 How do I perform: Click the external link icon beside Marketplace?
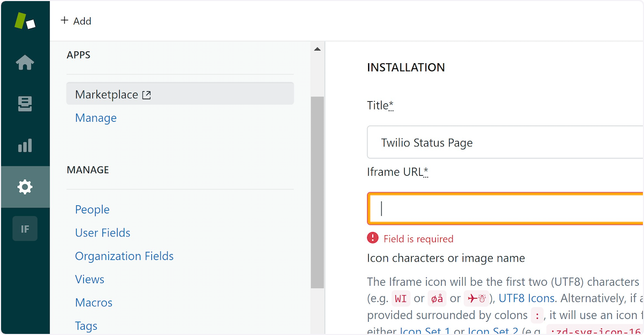(x=147, y=95)
